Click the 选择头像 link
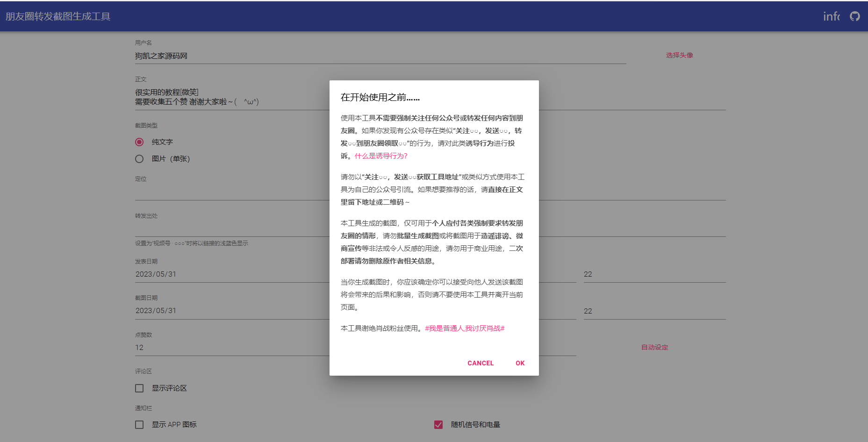Viewport: 868px width, 442px height. click(679, 55)
